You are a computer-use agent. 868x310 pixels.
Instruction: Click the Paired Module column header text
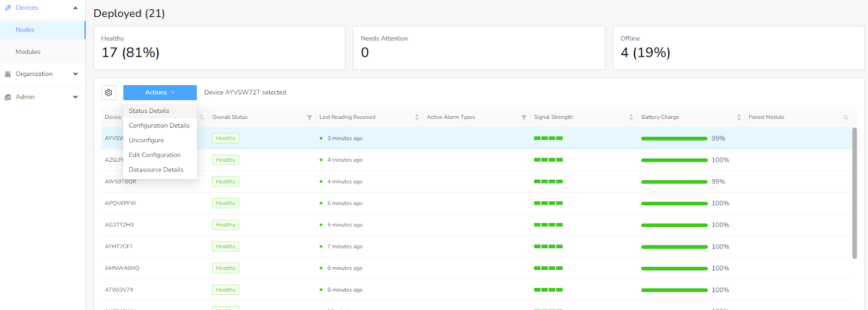766,117
